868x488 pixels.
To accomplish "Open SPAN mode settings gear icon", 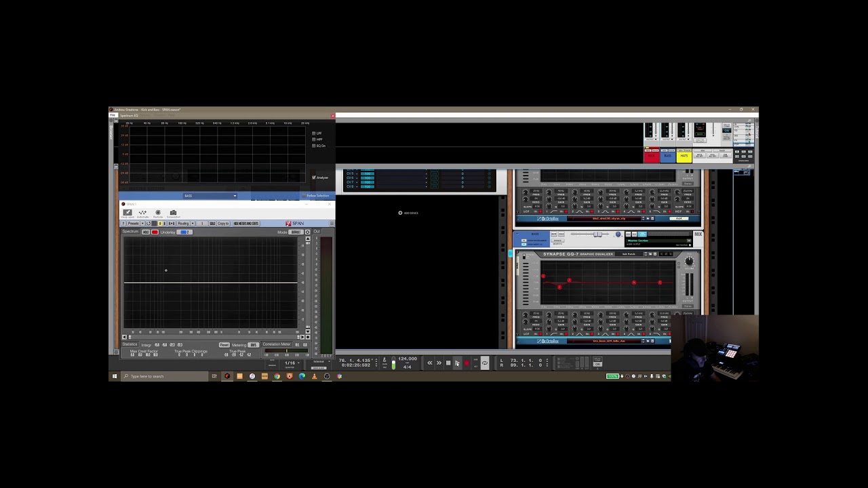I will [x=307, y=232].
